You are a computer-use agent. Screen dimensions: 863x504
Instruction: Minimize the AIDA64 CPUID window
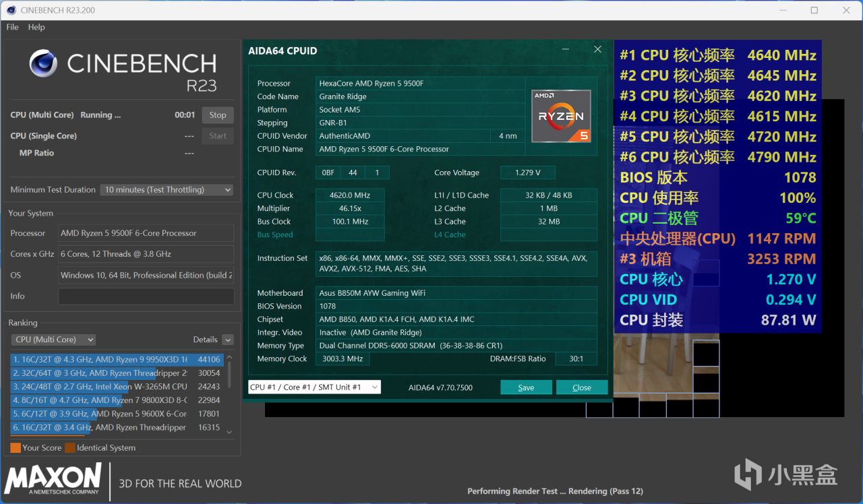point(566,50)
